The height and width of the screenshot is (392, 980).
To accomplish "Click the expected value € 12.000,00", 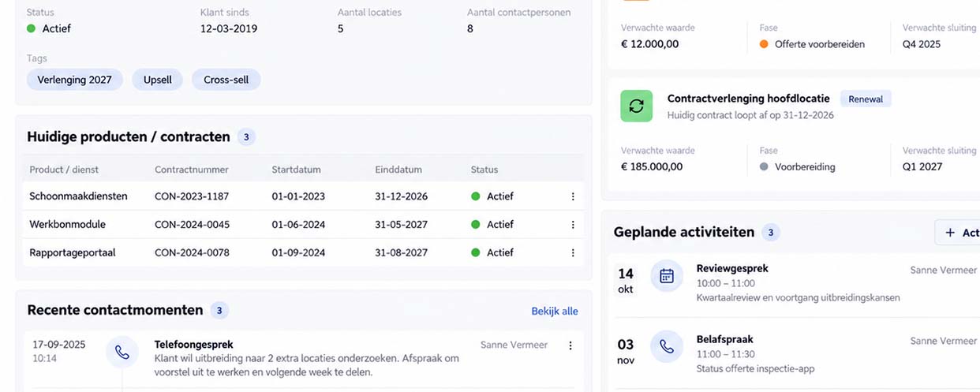I will tap(649, 45).
